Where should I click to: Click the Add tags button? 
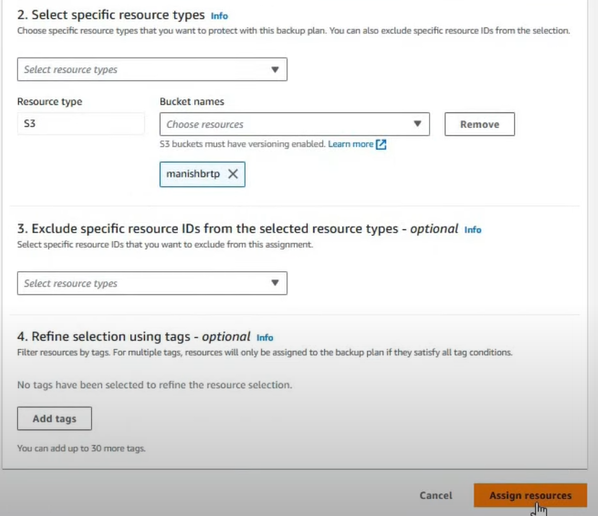pyautogui.click(x=54, y=418)
